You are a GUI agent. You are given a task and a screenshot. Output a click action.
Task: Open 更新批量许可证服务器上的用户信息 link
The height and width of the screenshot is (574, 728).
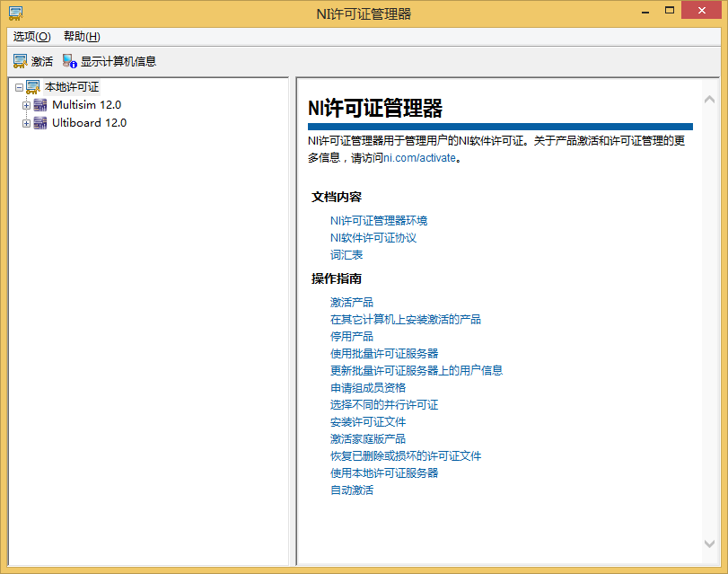pos(416,371)
